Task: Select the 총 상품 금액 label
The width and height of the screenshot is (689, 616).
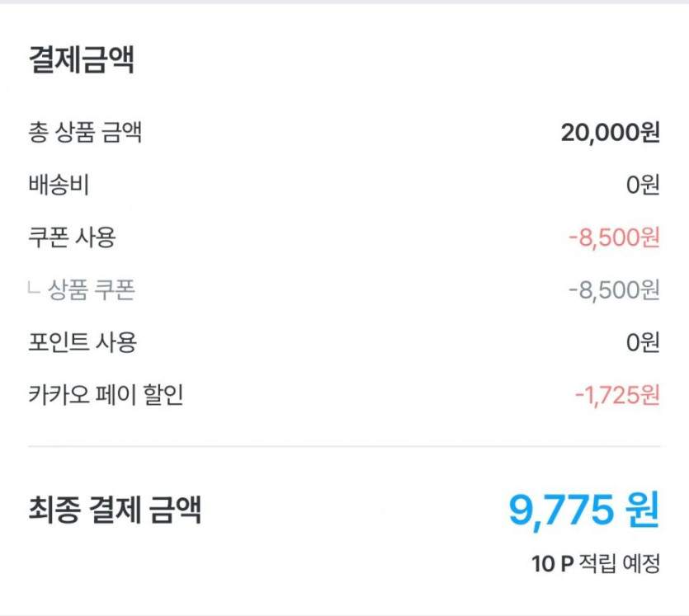Action: [x=85, y=132]
